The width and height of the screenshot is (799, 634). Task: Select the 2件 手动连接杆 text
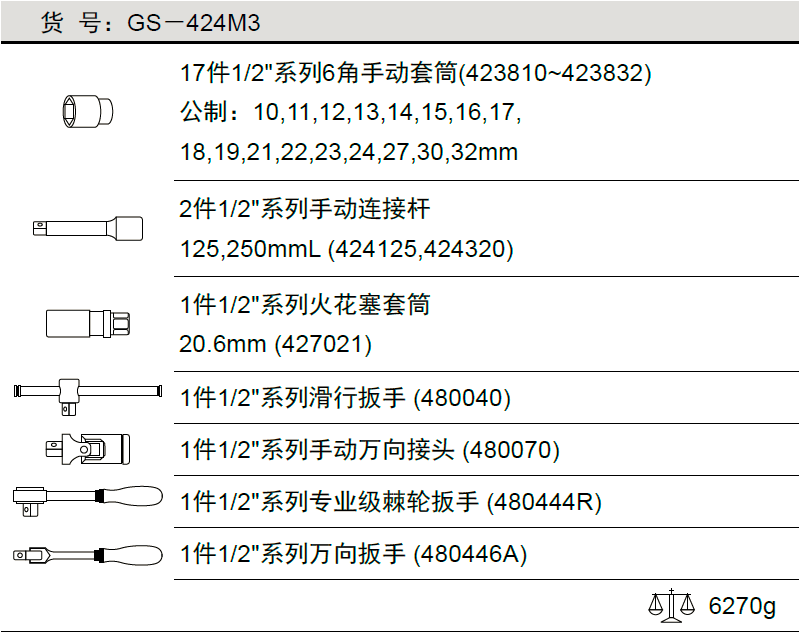(x=305, y=209)
